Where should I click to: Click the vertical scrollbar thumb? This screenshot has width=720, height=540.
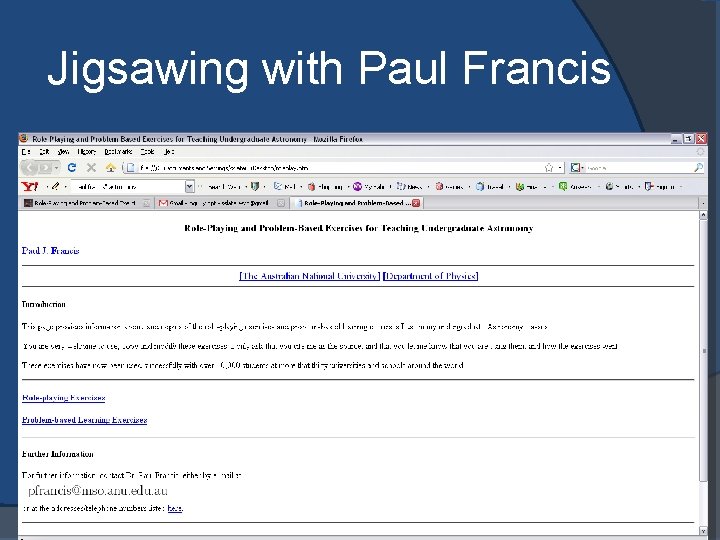click(703, 350)
